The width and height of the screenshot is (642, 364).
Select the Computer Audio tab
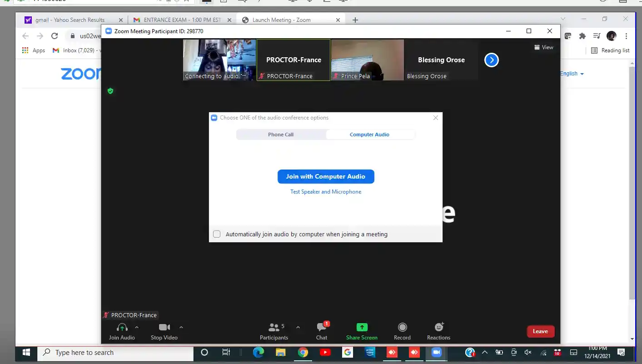click(x=369, y=135)
